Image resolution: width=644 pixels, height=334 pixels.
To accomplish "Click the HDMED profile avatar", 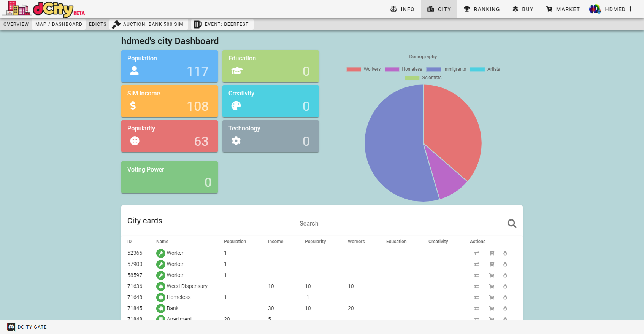I will [x=595, y=9].
